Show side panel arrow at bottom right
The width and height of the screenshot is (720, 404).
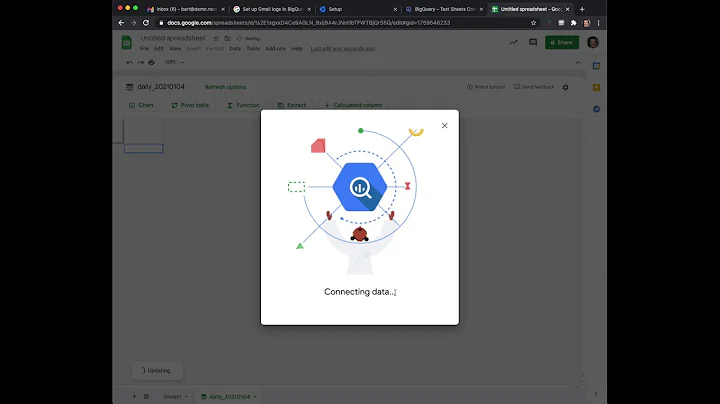pyautogui.click(x=596, y=393)
